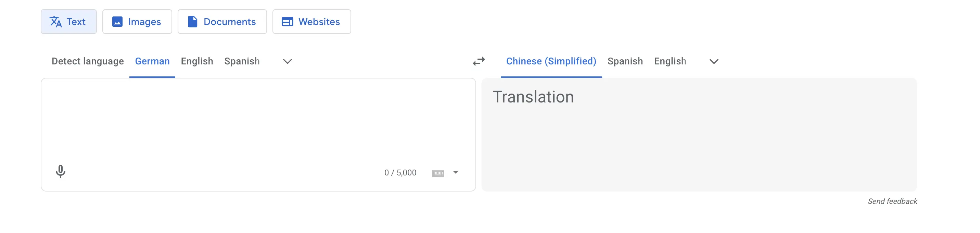Image resolution: width=980 pixels, height=233 pixels.
Task: Activate the microphone for voice input
Action: 61,172
